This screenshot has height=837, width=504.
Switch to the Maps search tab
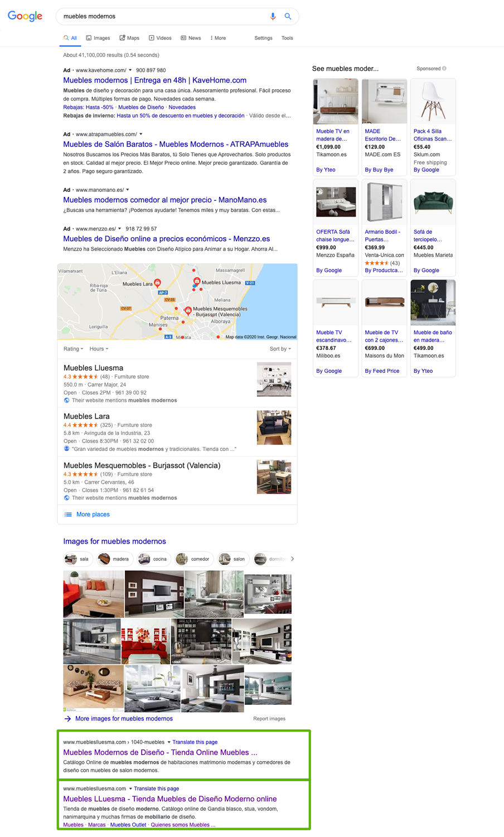(x=129, y=38)
